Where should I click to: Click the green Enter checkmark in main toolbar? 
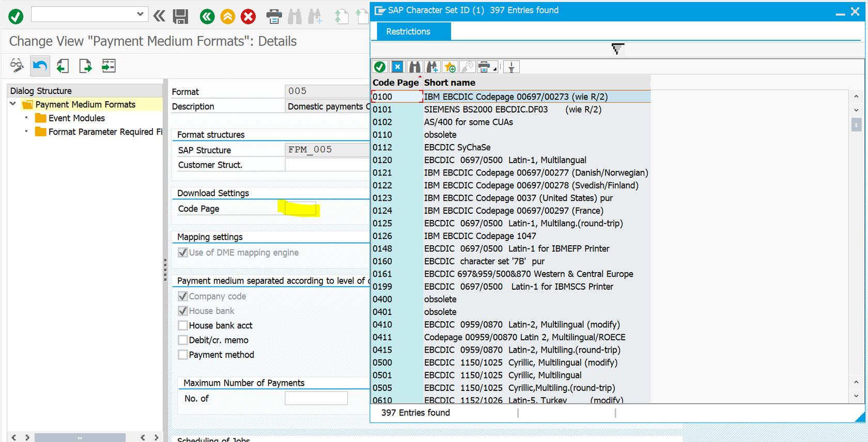tap(16, 17)
